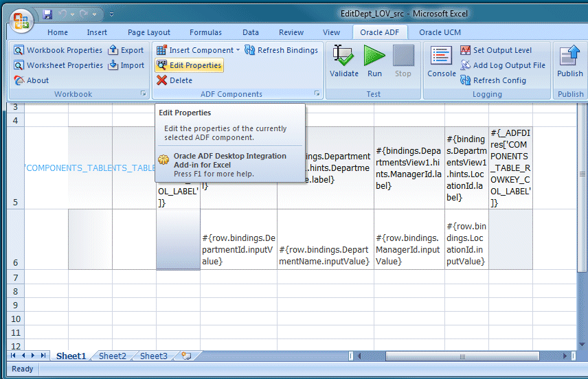Click Refresh Config
Screen dimensions: 588x379
(x=493, y=80)
